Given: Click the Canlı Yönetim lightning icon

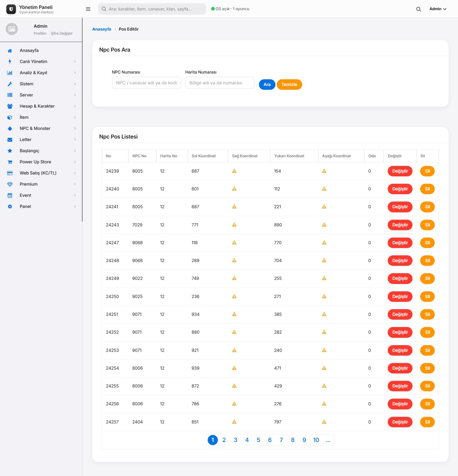Looking at the screenshot, I should [x=10, y=62].
